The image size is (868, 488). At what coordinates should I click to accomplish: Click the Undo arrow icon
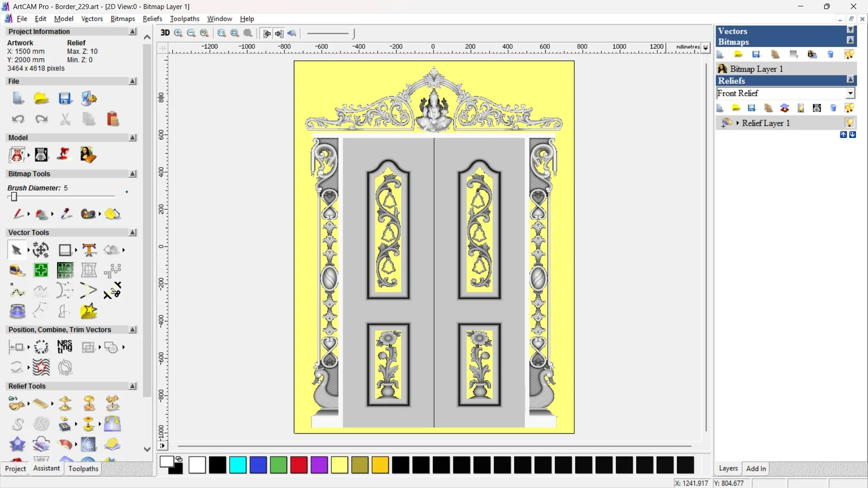point(18,119)
